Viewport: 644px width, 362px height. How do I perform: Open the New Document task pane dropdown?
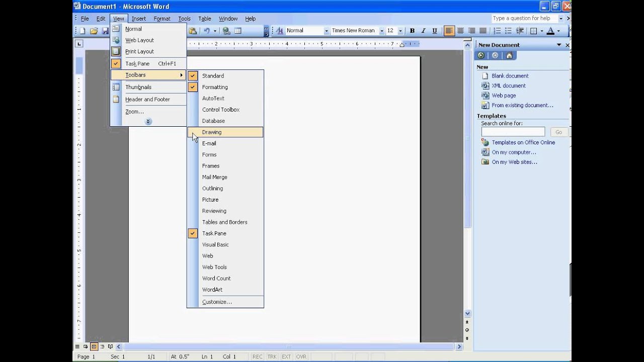coord(558,45)
